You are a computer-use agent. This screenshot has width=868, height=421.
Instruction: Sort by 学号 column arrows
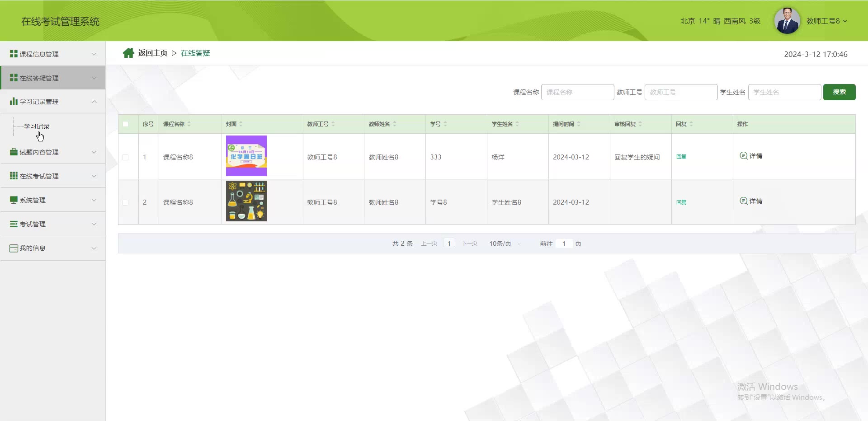445,124
